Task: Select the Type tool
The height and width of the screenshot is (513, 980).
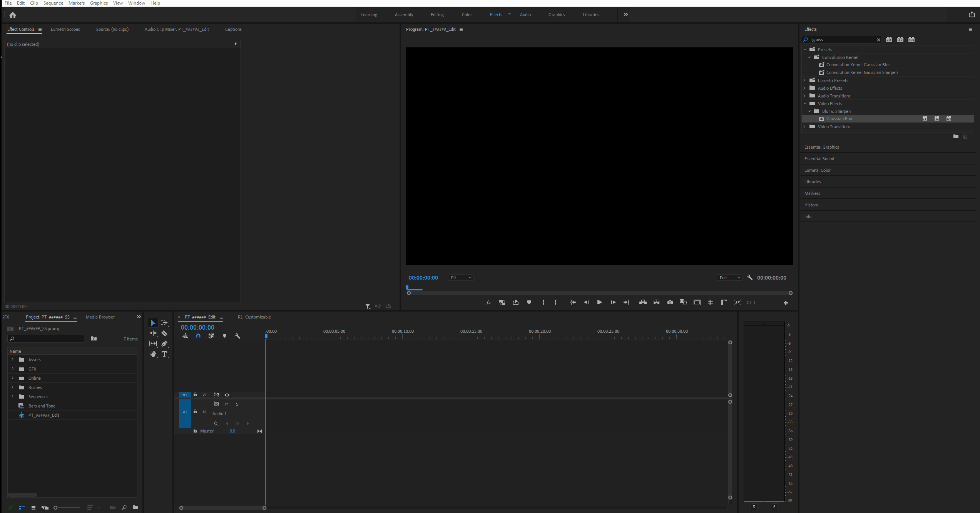Action: pos(164,354)
